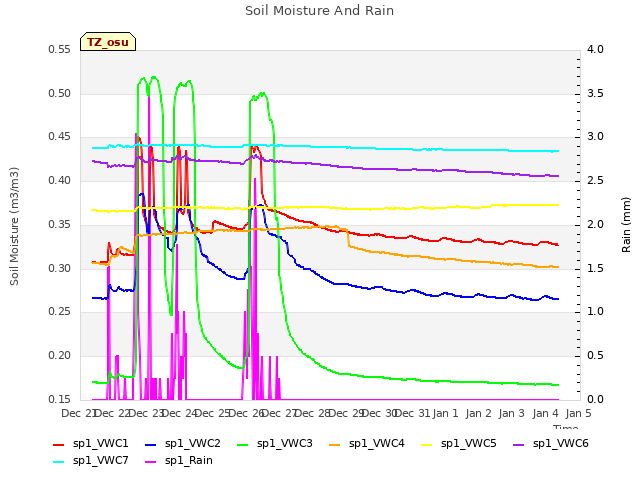640x480 pixels.
Task: Click the red sp1_VWC1 legend swatch
Action: coord(59,444)
